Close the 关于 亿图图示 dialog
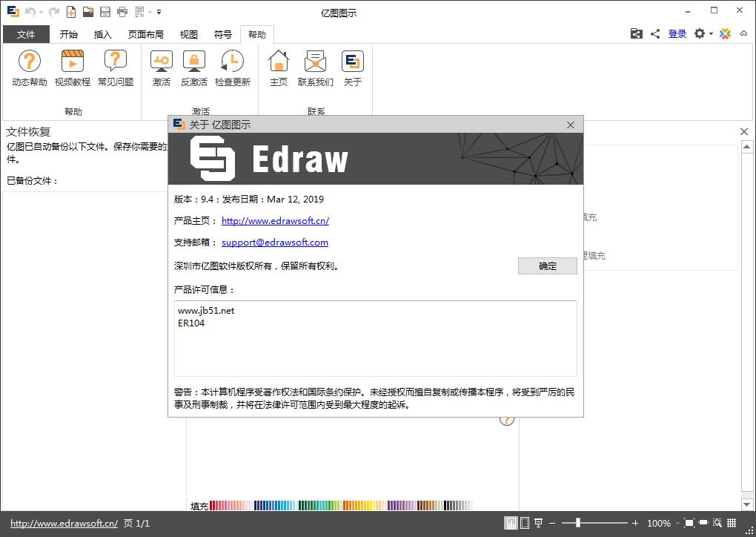The width and height of the screenshot is (756, 537). 571,125
